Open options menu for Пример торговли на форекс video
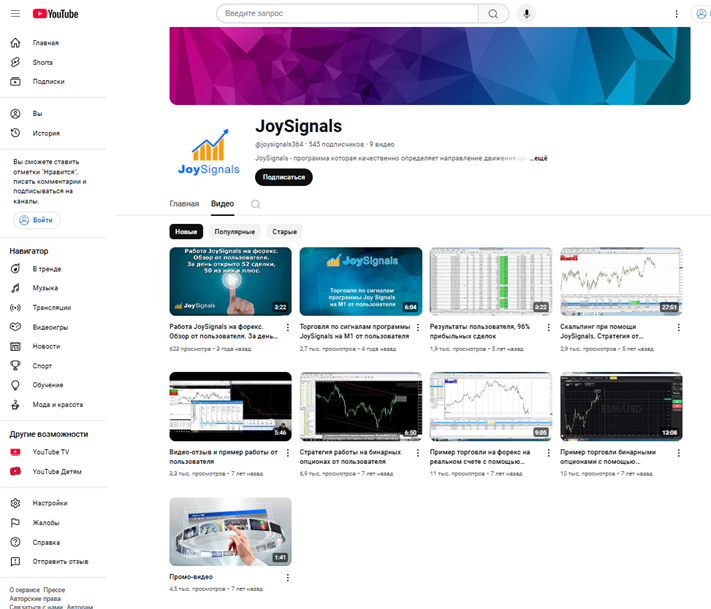 548,453
